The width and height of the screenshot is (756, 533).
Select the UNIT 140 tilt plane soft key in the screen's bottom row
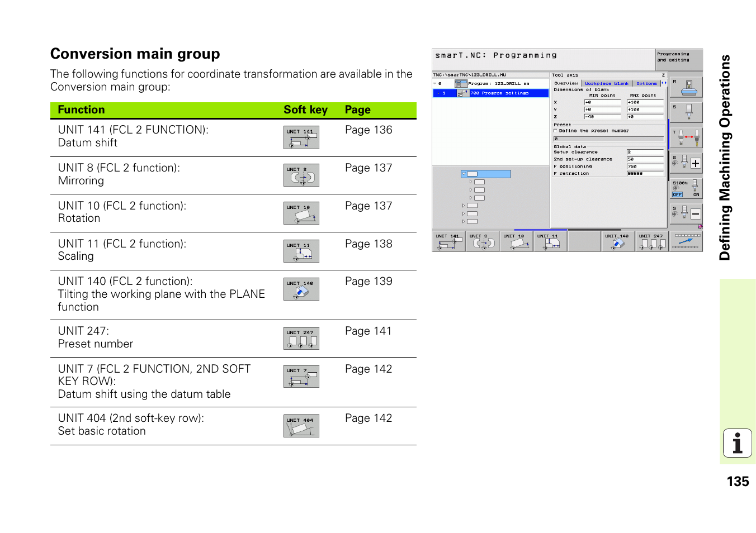[618, 241]
